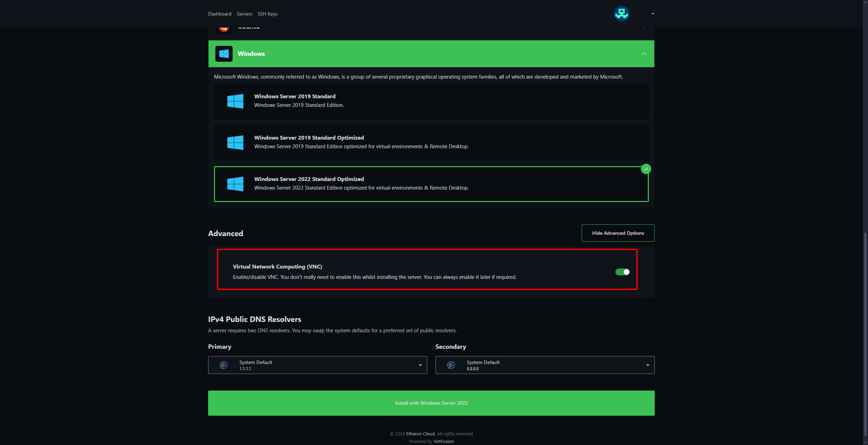
Task: Click the Secondary DNS resolver globe icon
Action: click(451, 365)
